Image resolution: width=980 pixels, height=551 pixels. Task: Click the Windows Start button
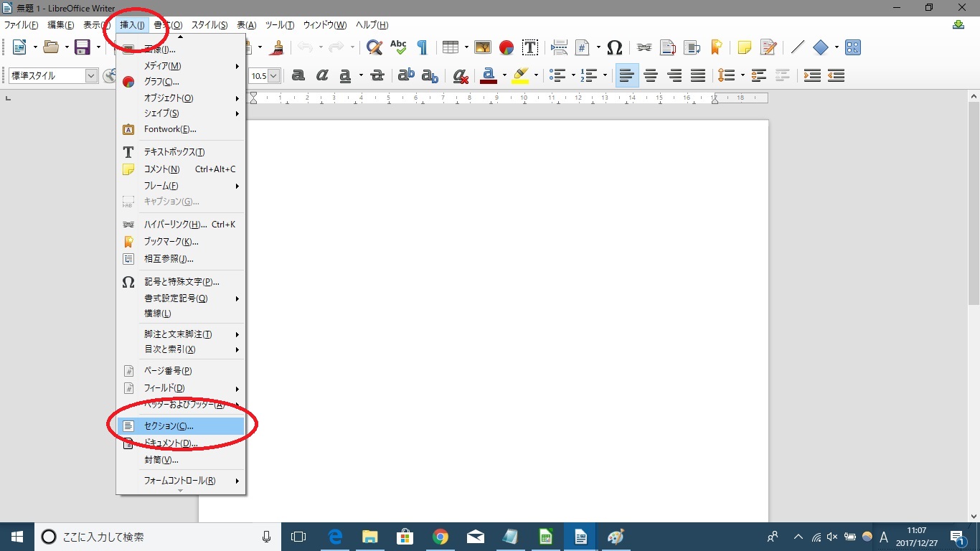point(17,537)
